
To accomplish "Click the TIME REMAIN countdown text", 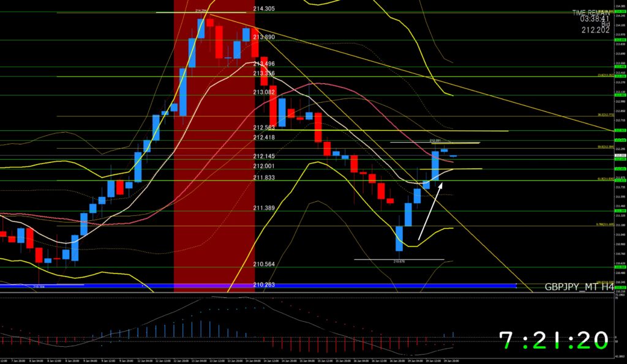I will tap(591, 13).
